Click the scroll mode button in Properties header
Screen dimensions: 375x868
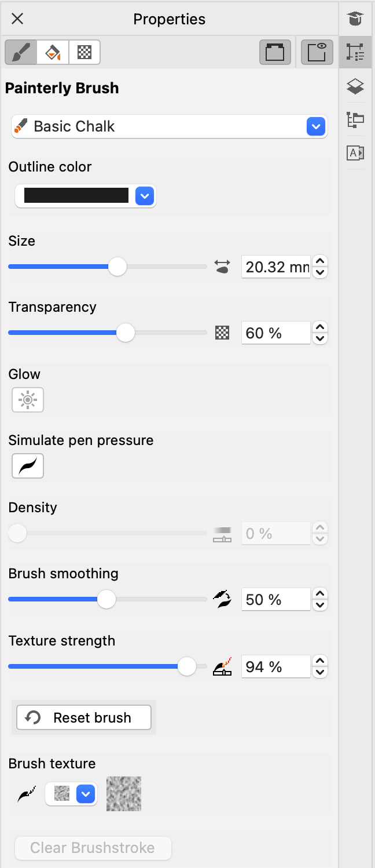[275, 52]
